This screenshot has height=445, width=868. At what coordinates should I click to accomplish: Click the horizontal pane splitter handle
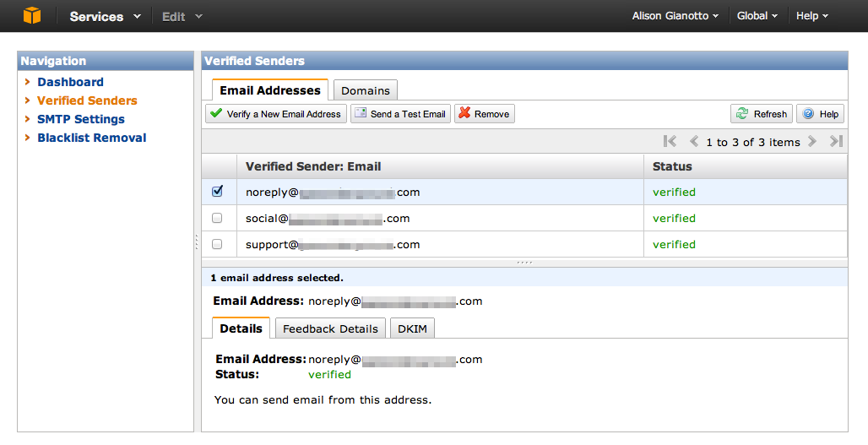[524, 263]
